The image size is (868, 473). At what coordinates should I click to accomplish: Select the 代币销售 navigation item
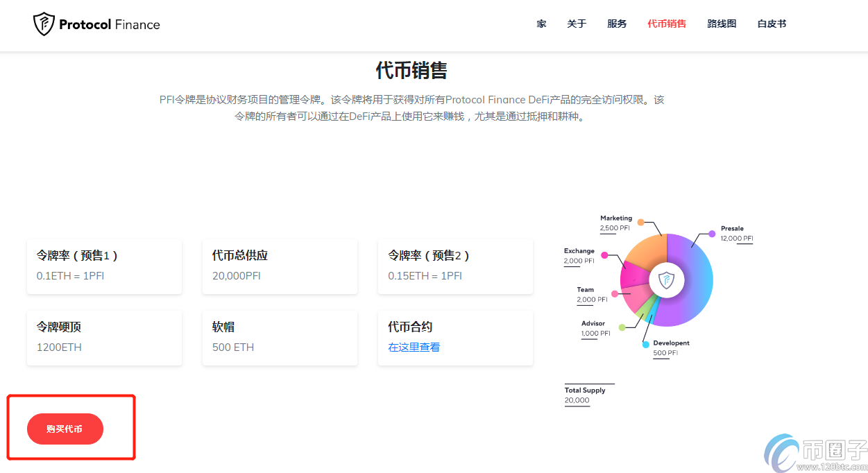tap(667, 24)
